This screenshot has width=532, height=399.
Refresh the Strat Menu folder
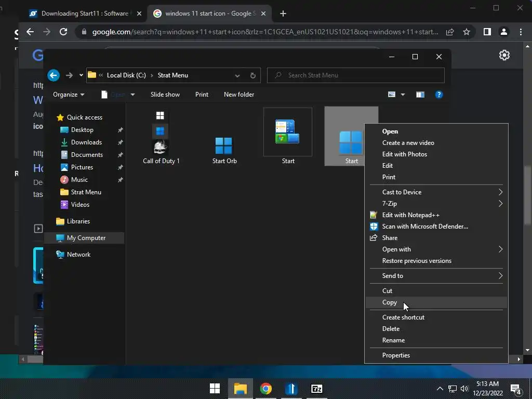[x=253, y=75]
